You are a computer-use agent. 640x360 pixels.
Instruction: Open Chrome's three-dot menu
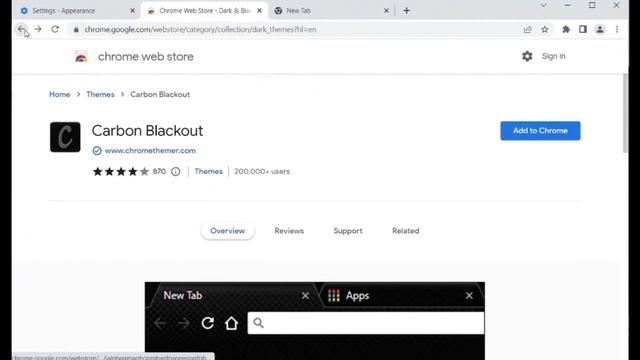pyautogui.click(x=617, y=29)
